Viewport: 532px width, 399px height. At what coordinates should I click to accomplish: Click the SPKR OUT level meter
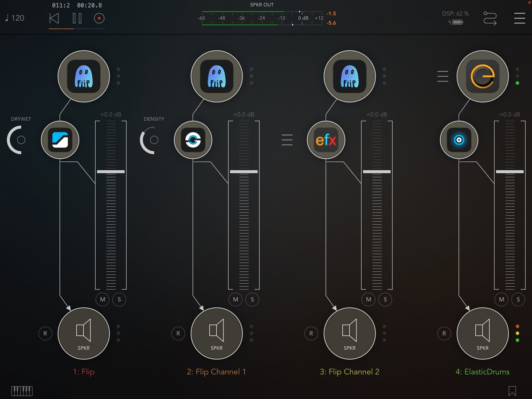click(x=262, y=18)
